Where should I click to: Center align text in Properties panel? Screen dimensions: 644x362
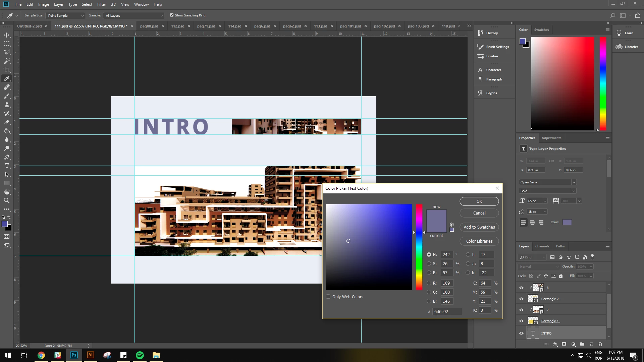coord(532,222)
